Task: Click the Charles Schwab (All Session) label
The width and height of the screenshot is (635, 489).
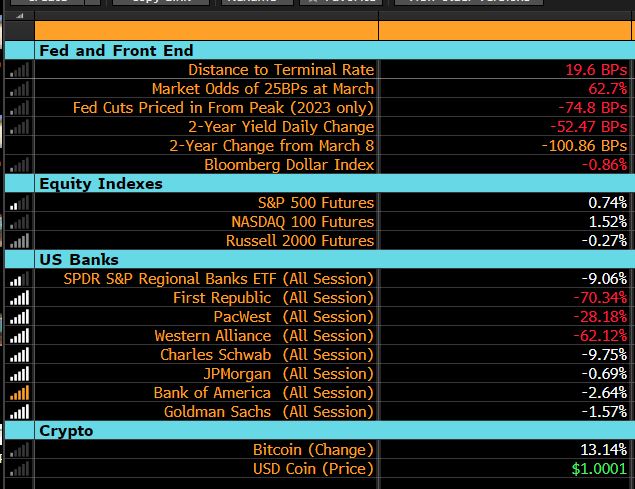Action: click(x=267, y=355)
